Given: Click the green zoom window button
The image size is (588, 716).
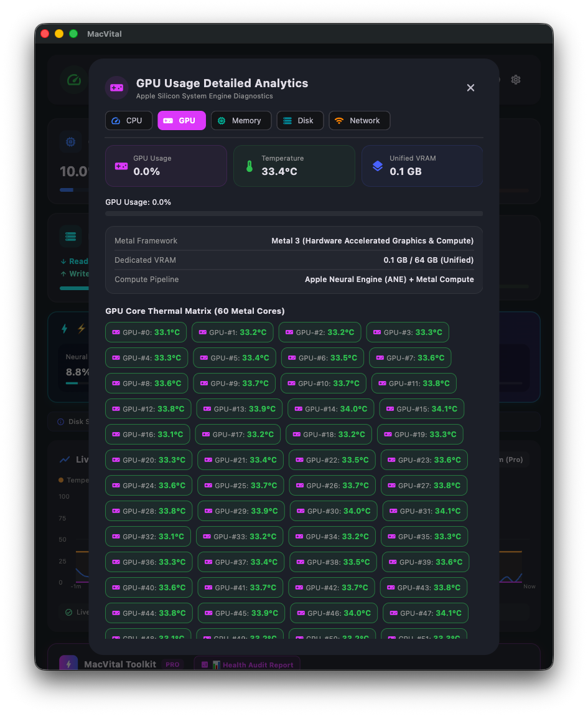Looking at the screenshot, I should [73, 34].
